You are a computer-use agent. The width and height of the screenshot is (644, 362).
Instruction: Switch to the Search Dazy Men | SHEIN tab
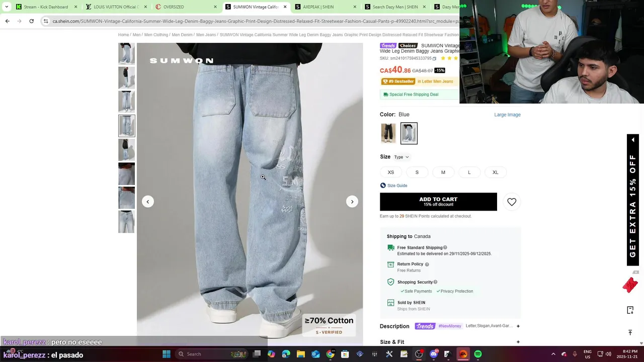coord(395,7)
